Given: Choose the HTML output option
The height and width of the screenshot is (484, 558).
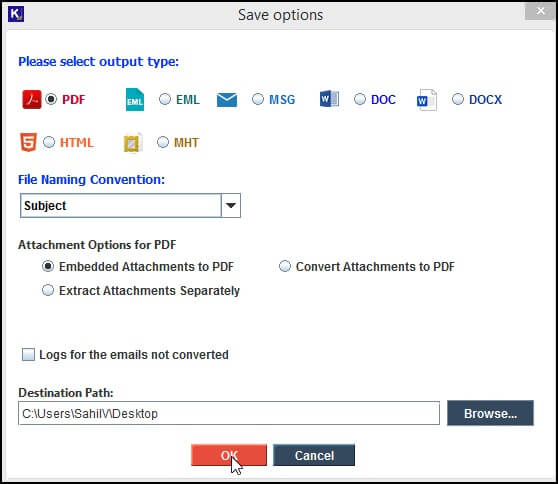Looking at the screenshot, I should [x=49, y=142].
